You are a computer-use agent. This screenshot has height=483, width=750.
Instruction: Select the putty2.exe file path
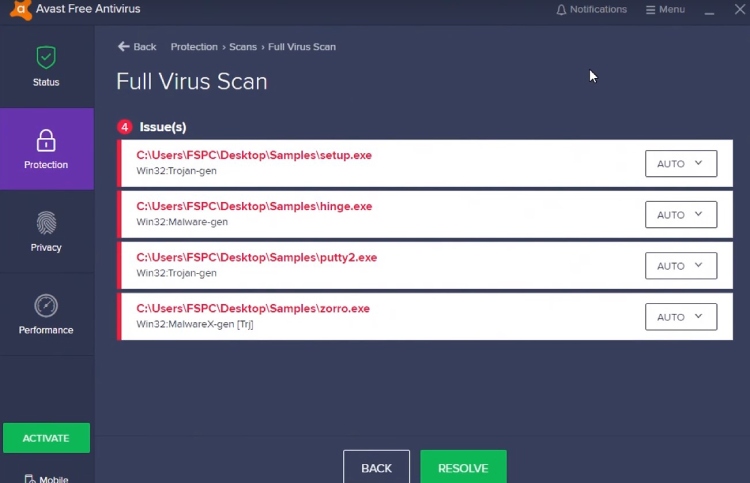256,257
